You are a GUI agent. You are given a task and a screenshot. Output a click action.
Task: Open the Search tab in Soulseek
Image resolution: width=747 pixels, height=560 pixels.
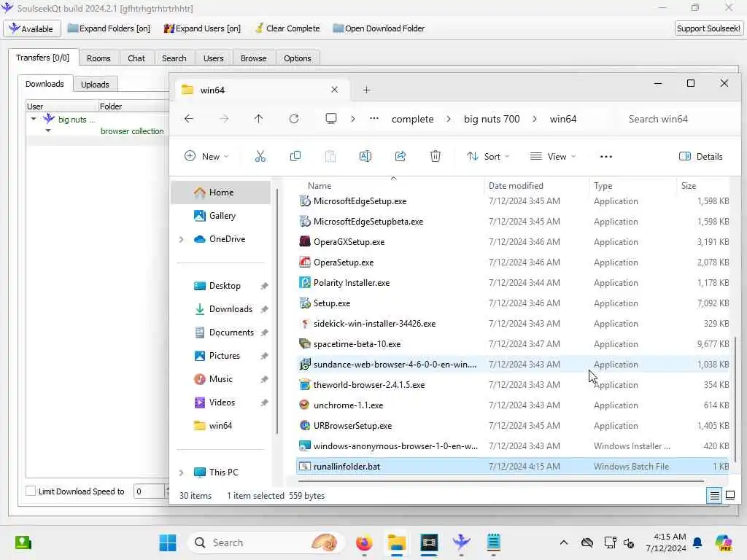click(174, 58)
